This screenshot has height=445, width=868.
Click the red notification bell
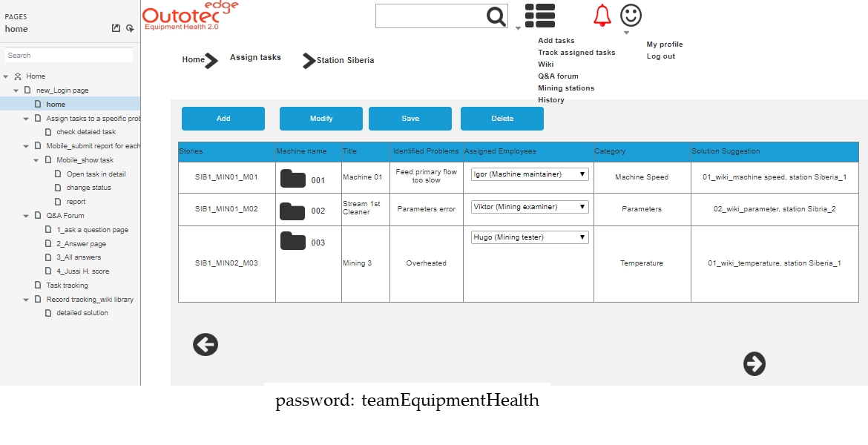pyautogui.click(x=602, y=16)
